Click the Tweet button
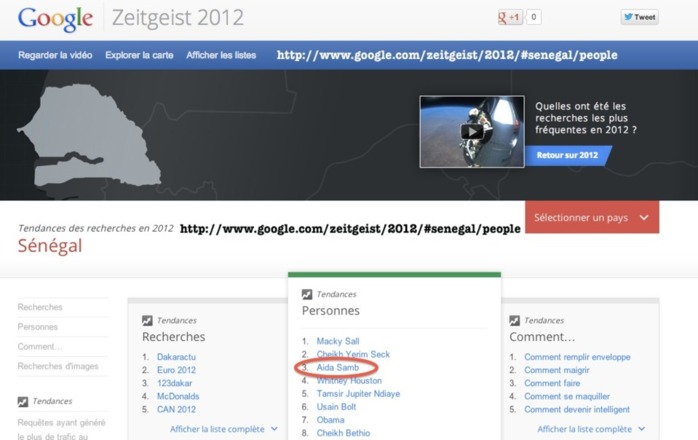The width and height of the screenshot is (698, 440). pyautogui.click(x=639, y=17)
